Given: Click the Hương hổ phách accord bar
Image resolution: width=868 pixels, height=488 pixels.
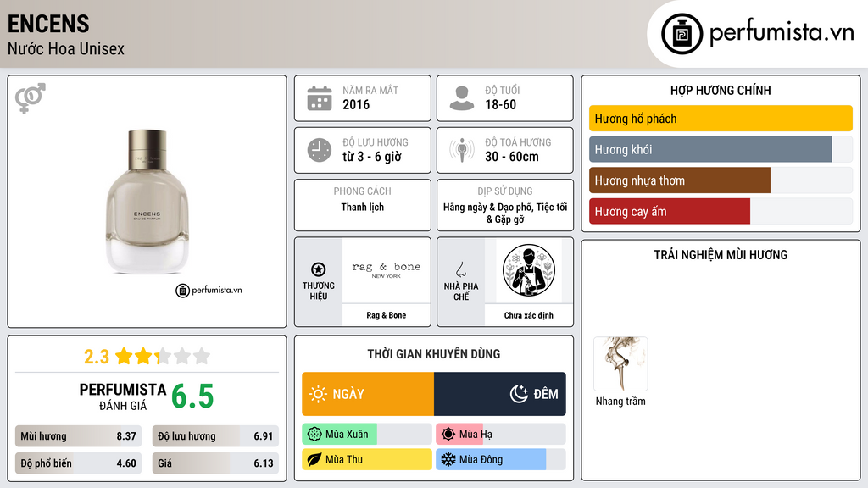Looking at the screenshot, I should pyautogui.click(x=721, y=119).
